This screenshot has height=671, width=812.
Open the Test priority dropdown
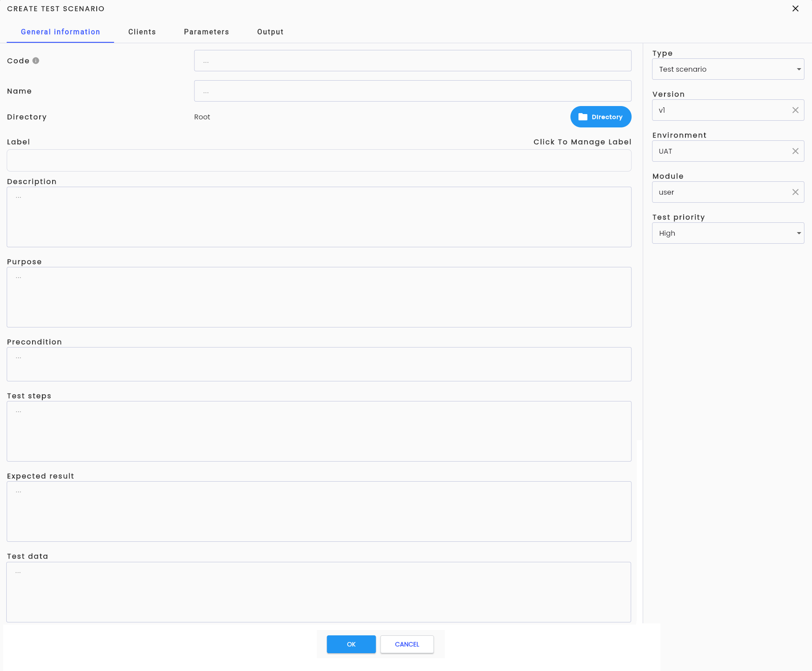pyautogui.click(x=728, y=233)
